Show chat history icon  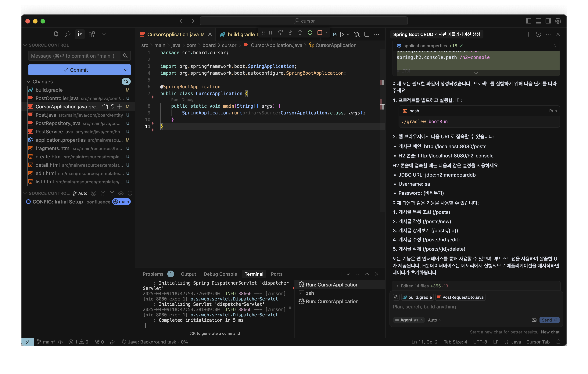pos(538,34)
